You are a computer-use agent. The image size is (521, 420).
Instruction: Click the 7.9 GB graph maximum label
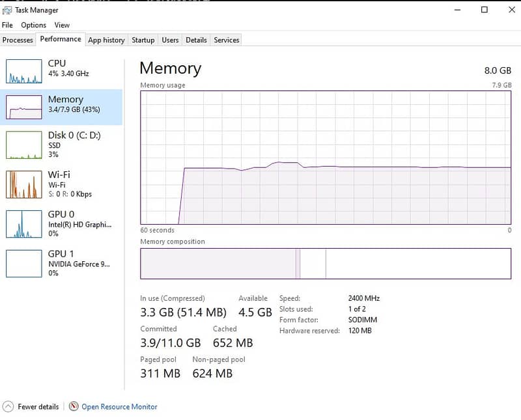point(501,85)
